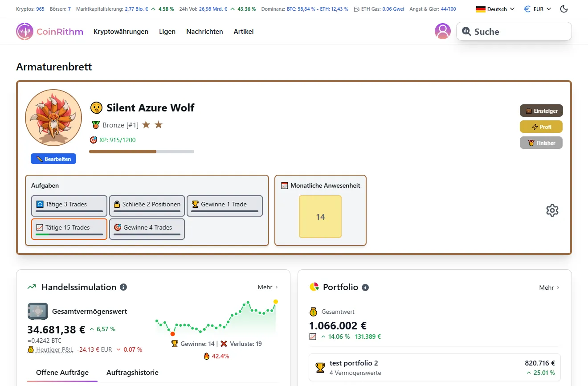Click the XP progress bar
Screen dimensions: 588x386
pos(141,151)
